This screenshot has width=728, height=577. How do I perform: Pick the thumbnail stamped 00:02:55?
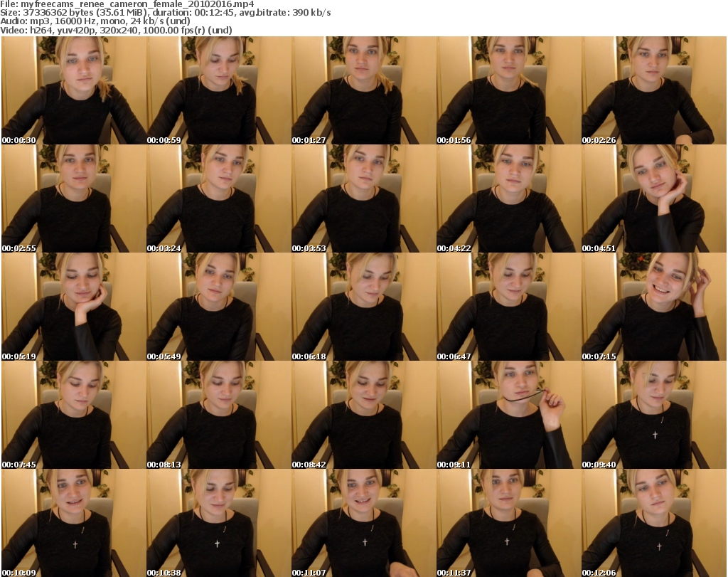click(x=74, y=198)
